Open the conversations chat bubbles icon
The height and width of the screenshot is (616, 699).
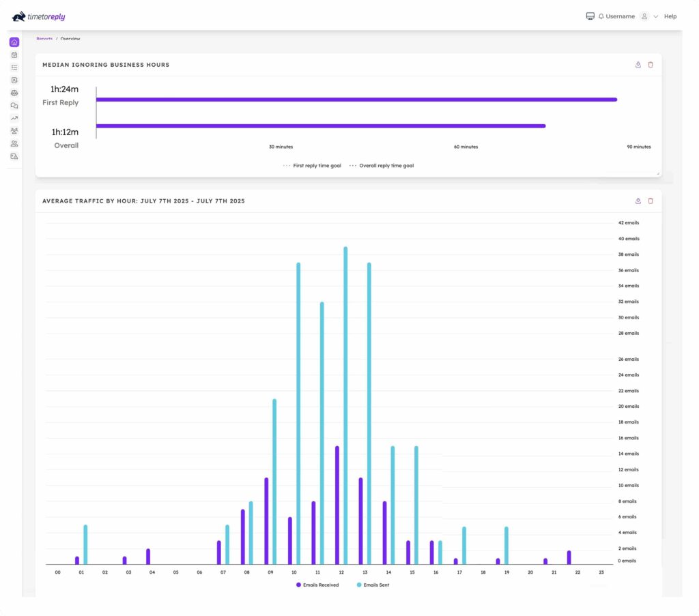(14, 106)
